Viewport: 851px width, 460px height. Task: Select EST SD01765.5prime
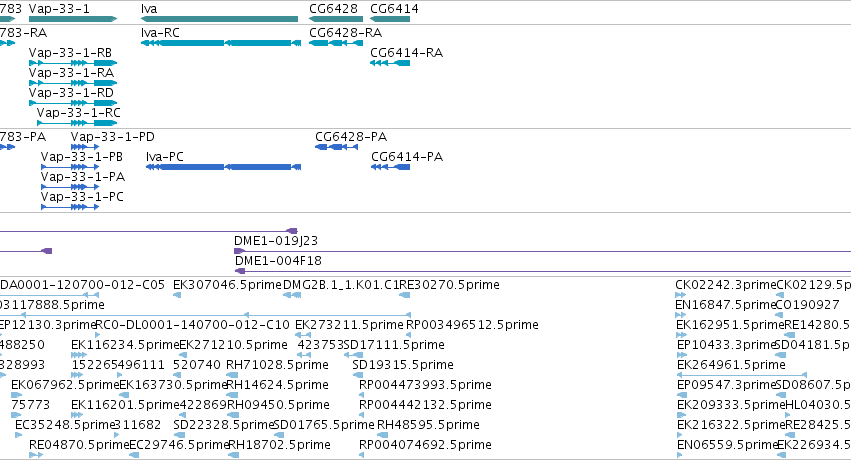pyautogui.click(x=325, y=425)
